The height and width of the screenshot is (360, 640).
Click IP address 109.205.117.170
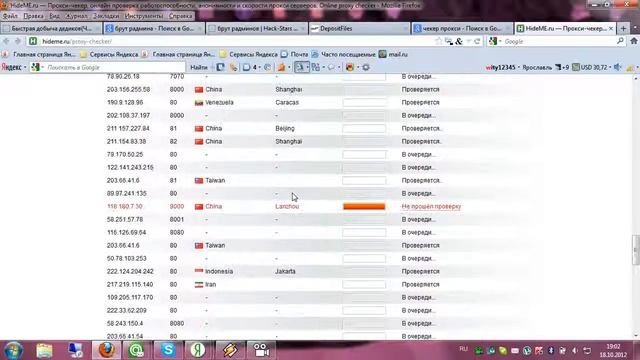pyautogui.click(x=130, y=298)
